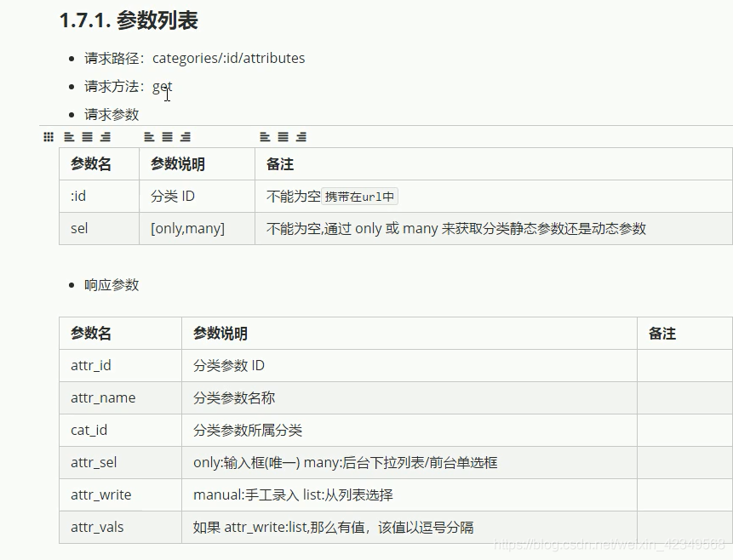Select the sel parameter cell
733x560 pixels.
99,229
